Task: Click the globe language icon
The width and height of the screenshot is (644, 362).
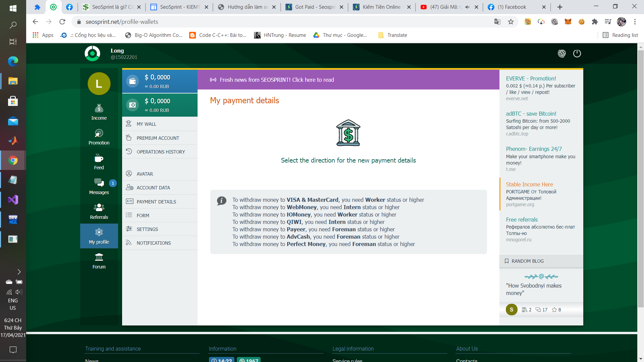Action: click(562, 53)
